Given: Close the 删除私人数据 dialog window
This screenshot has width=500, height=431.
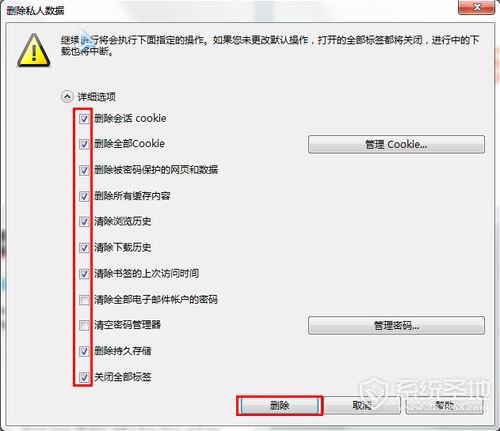Looking at the screenshot, I should pos(477,7).
